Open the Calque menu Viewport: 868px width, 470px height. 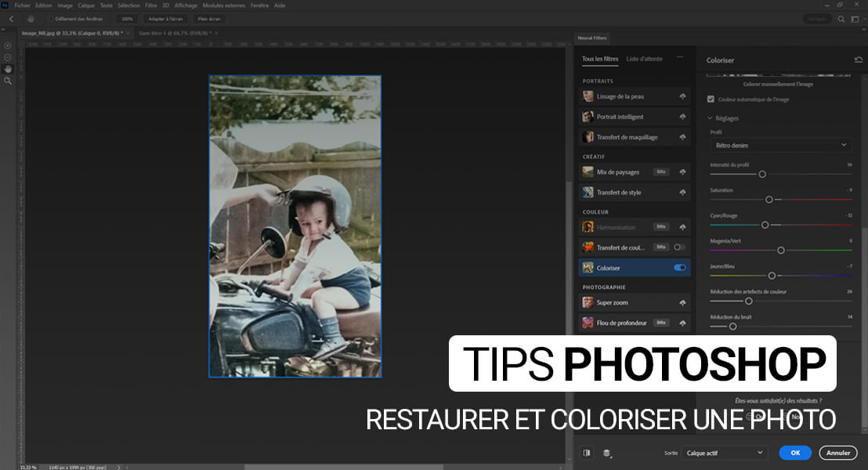pyautogui.click(x=86, y=5)
